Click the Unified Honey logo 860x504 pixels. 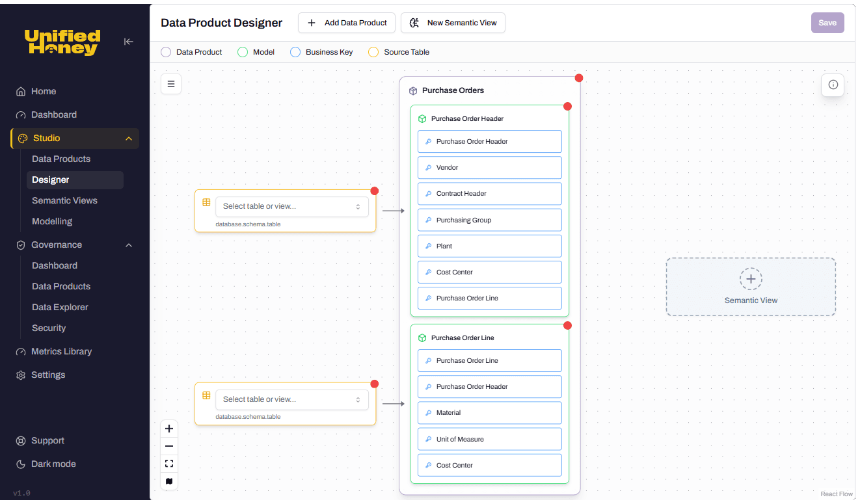(x=62, y=42)
